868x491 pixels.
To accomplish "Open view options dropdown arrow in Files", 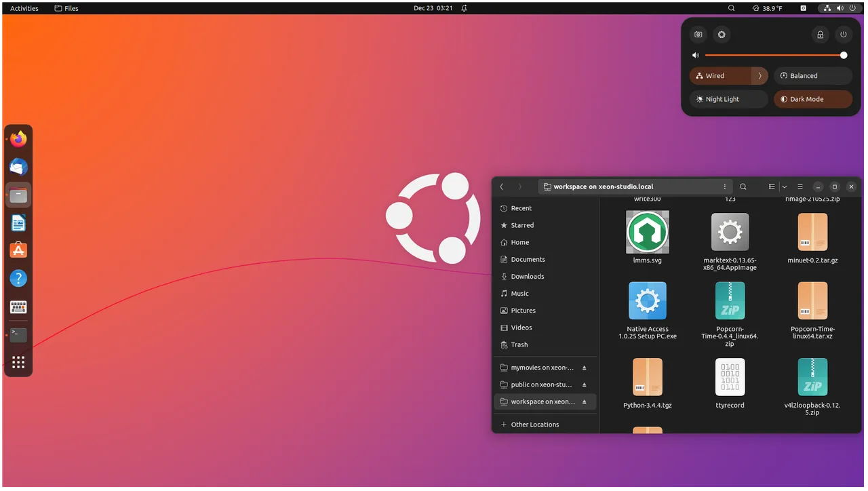I will 785,186.
